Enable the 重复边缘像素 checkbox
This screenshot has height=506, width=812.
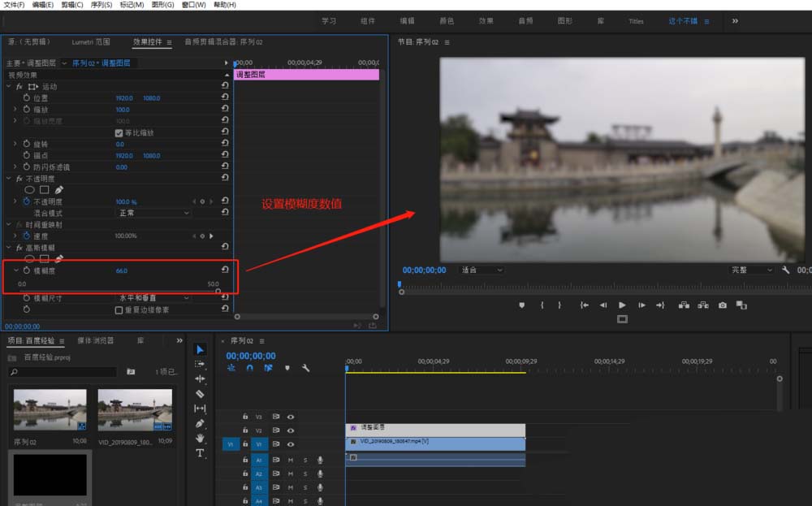(119, 309)
